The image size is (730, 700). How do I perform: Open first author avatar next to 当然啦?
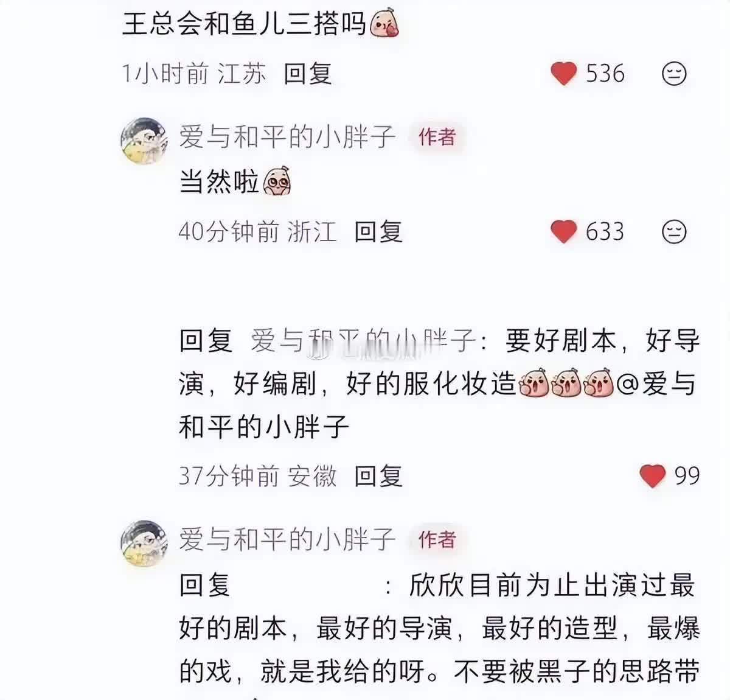click(144, 141)
